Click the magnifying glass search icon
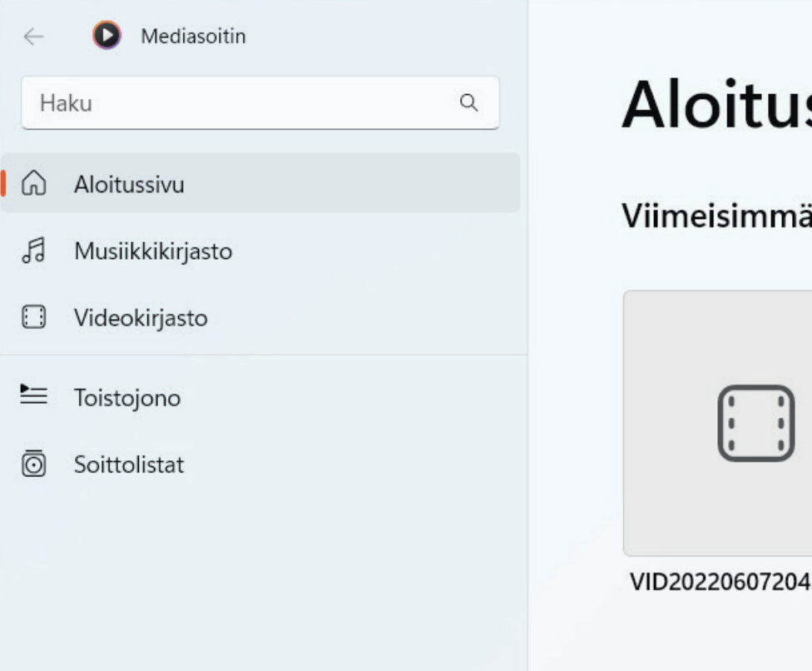This screenshot has height=671, width=812. click(469, 102)
